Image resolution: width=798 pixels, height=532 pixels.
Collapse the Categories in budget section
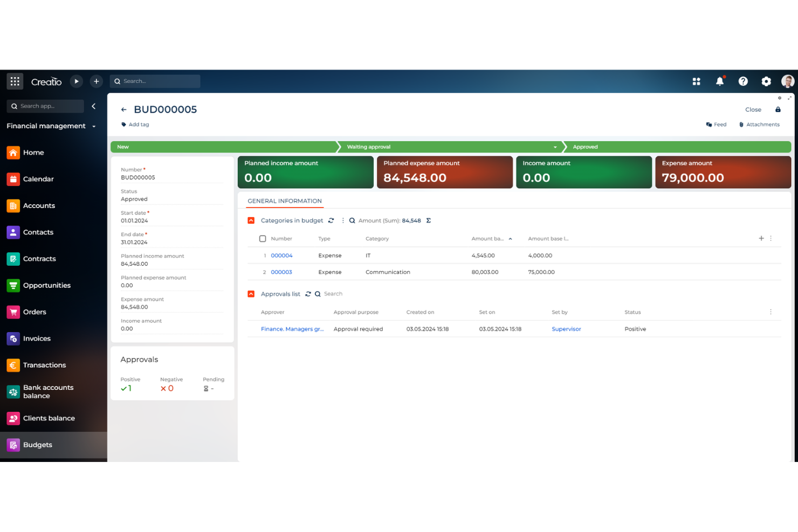(251, 220)
